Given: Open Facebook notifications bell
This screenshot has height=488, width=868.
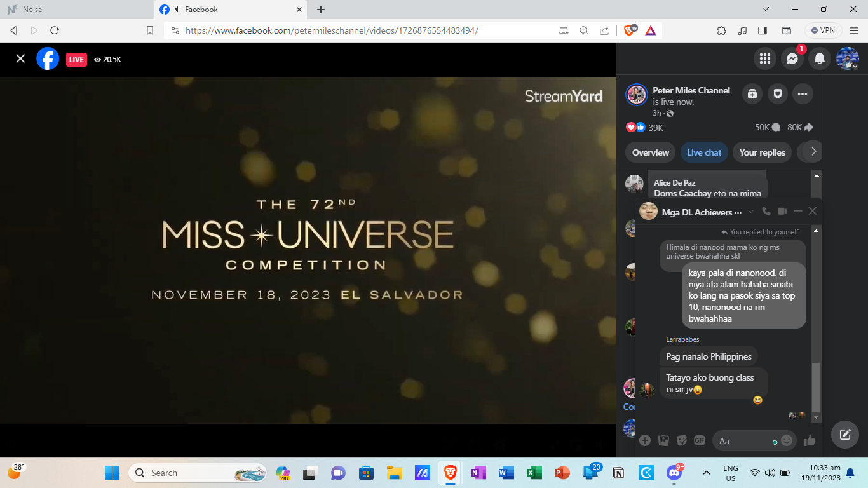Looking at the screenshot, I should [x=820, y=58].
